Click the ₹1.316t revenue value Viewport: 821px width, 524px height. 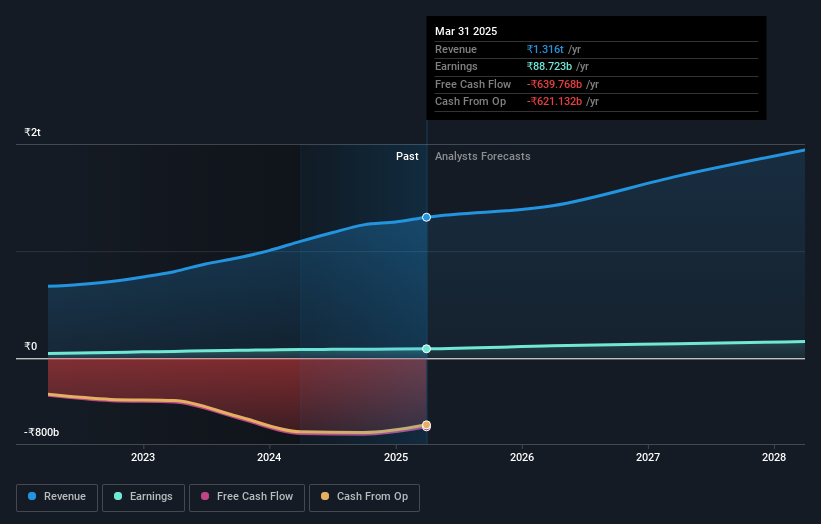pos(545,49)
